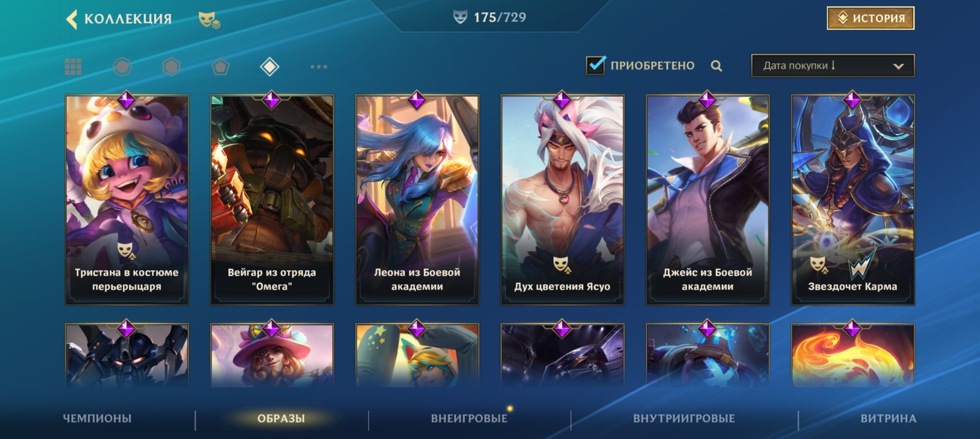Screen dimensions: 980x439
Task: Select the solid hexagon rarity filter icon
Action: [171, 67]
